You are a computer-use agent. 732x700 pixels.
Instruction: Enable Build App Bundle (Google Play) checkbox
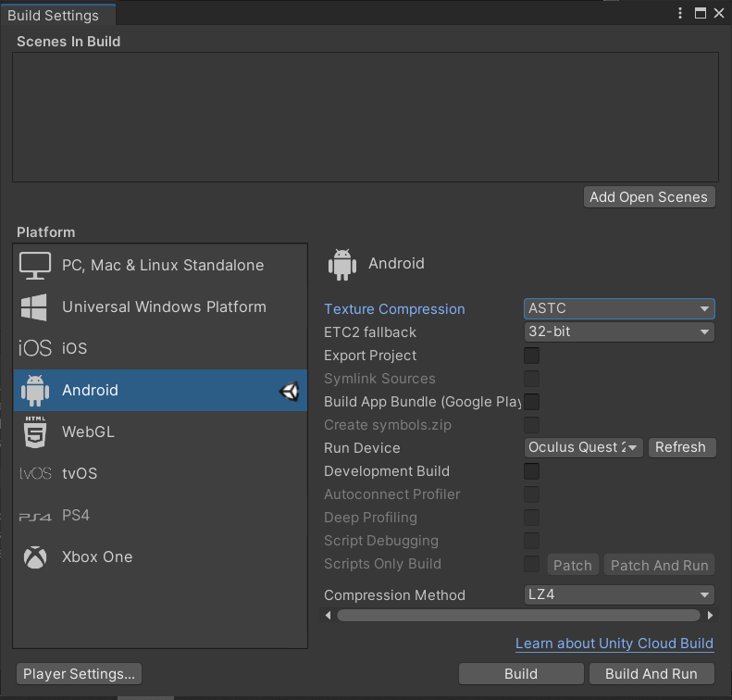point(531,402)
